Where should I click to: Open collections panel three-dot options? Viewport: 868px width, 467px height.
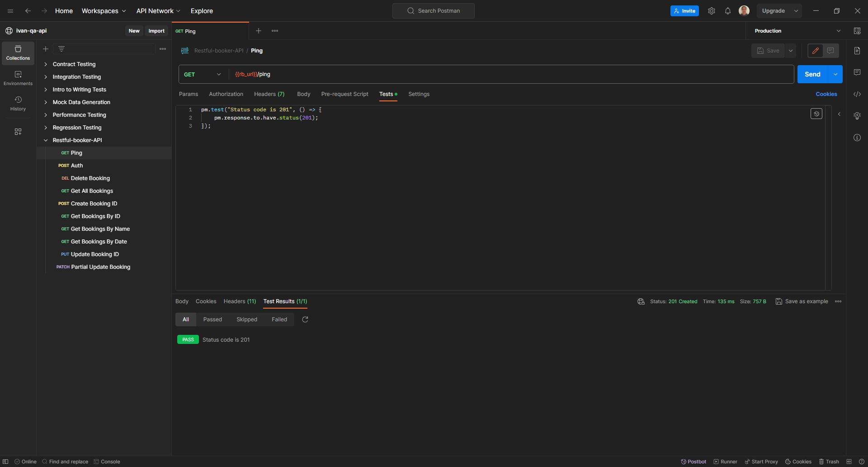coord(163,49)
